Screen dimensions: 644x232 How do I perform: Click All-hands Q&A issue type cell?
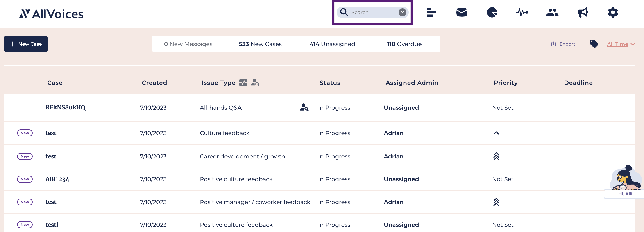click(x=220, y=107)
